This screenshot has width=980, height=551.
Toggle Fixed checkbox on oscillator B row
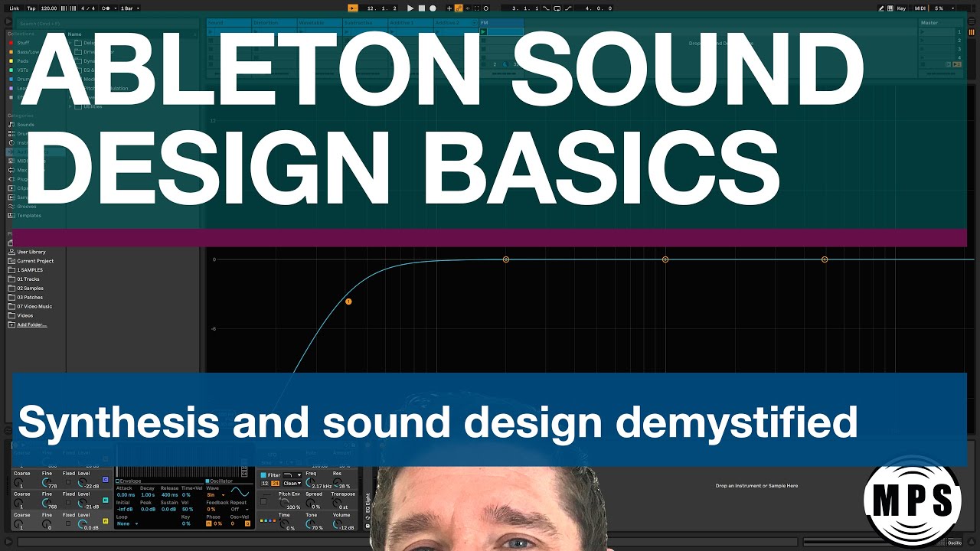coord(68,502)
